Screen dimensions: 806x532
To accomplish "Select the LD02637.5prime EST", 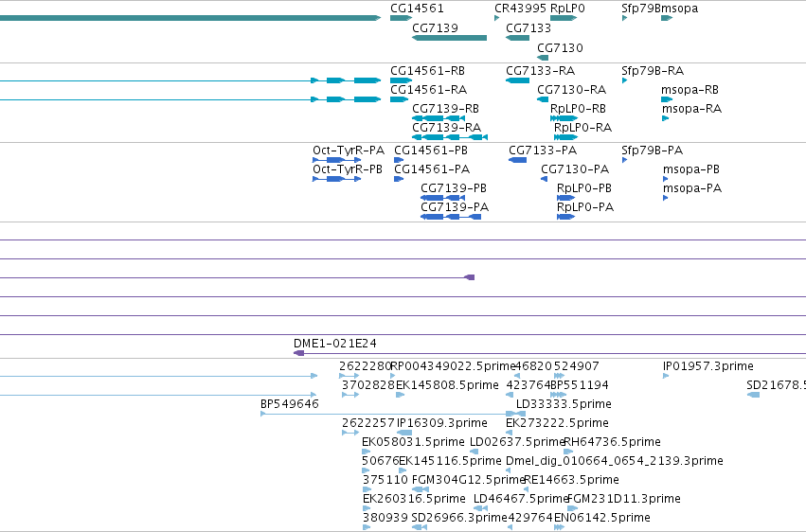I will coord(474,452).
